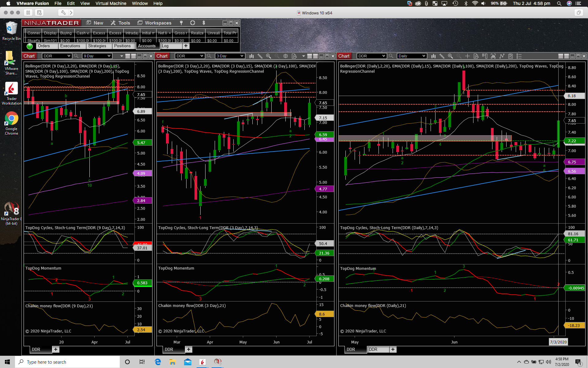Screen dimensions: 588x368
Task: Toggle crosshair cursor in Daily chart toolbar
Action: (467, 56)
